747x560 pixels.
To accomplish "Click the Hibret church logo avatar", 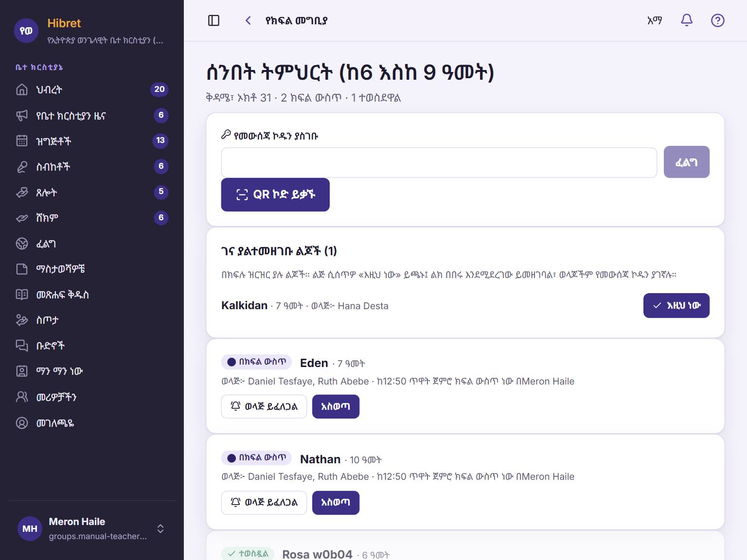I will pos(26,31).
